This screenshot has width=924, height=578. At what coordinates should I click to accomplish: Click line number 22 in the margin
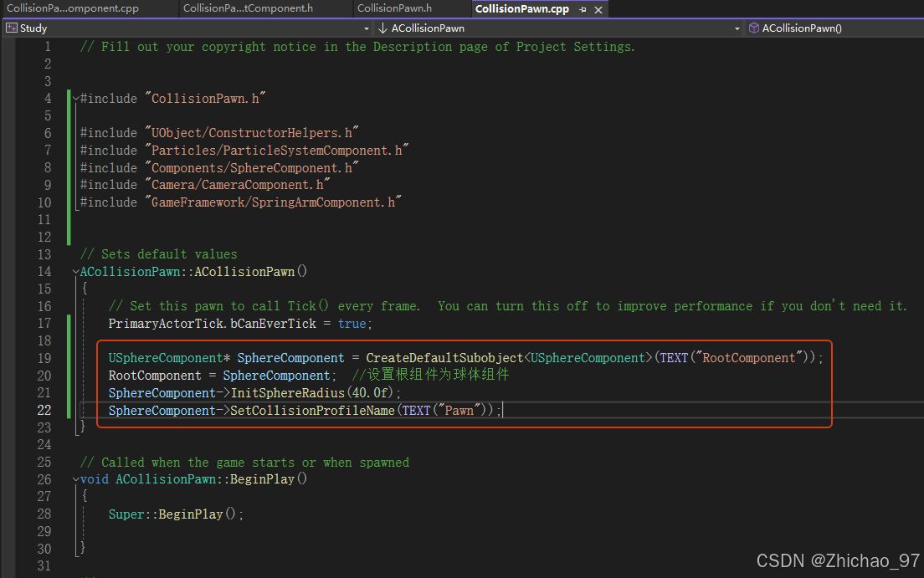pyautogui.click(x=44, y=410)
